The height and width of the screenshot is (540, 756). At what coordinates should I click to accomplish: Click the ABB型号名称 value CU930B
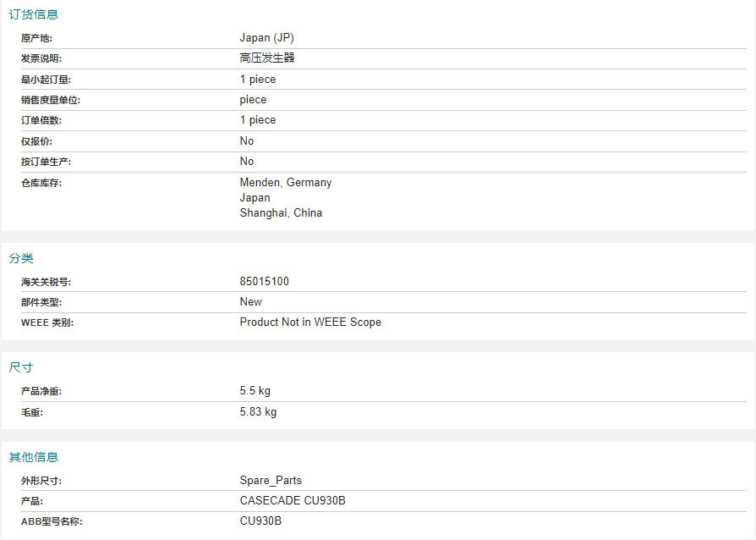260,521
